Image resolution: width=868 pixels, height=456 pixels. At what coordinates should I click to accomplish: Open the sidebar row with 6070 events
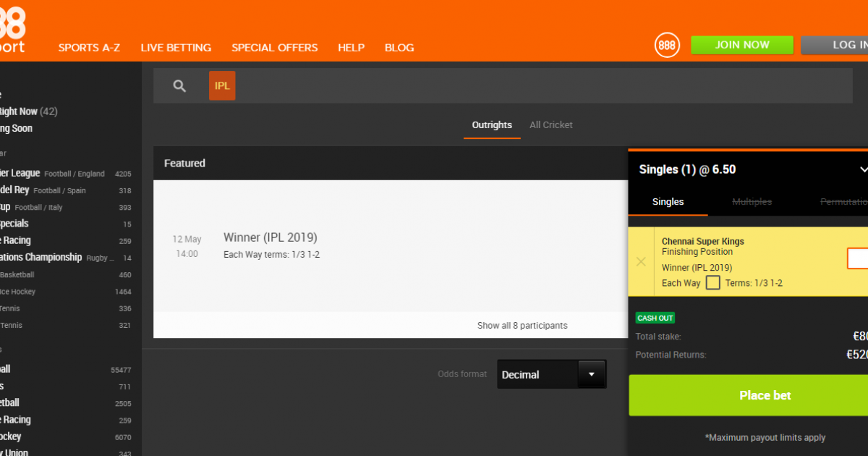[66, 436]
